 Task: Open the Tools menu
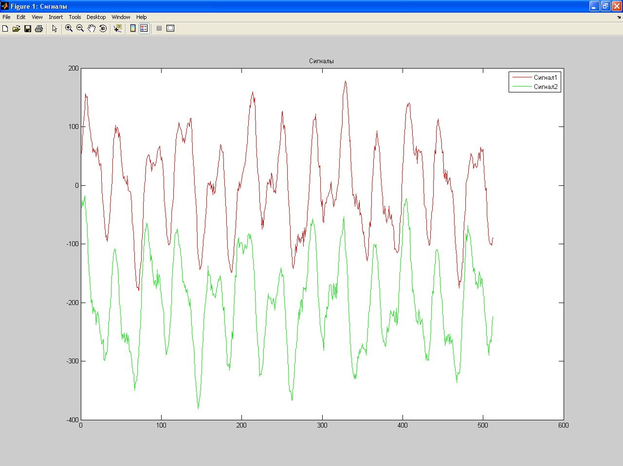75,17
